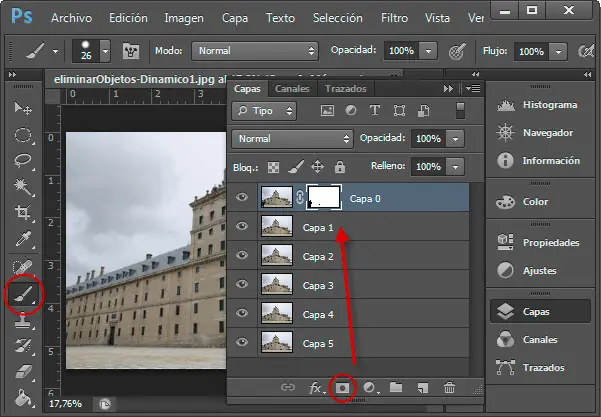Open the Filtro menu
The height and width of the screenshot is (417, 601).
[x=393, y=18]
